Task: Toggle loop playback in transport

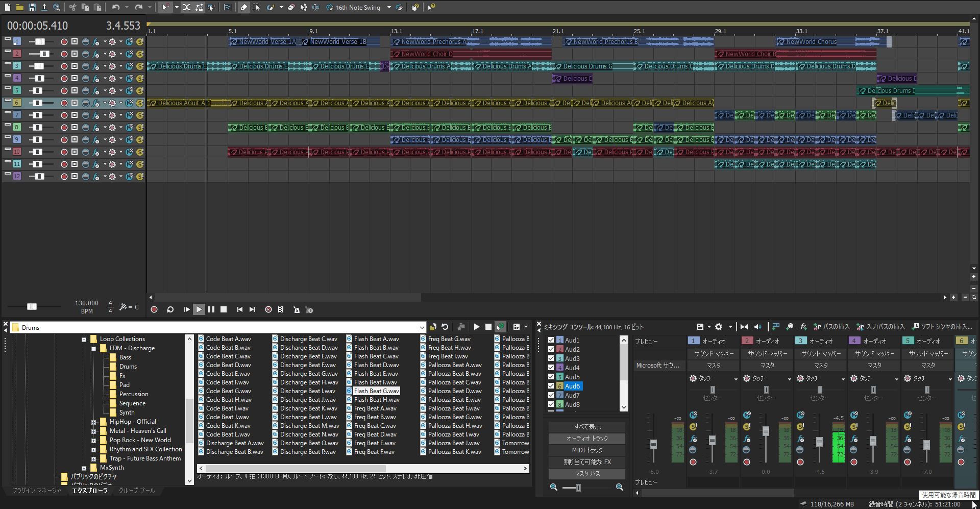Action: (170, 309)
